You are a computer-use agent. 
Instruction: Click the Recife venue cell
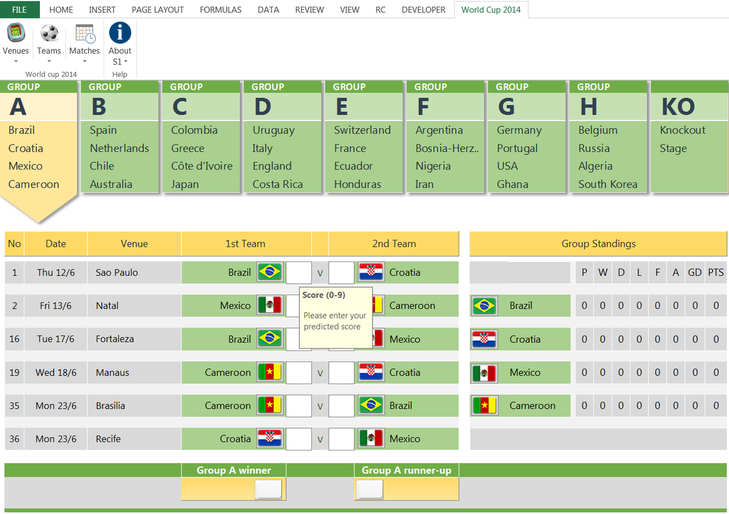coord(134,439)
